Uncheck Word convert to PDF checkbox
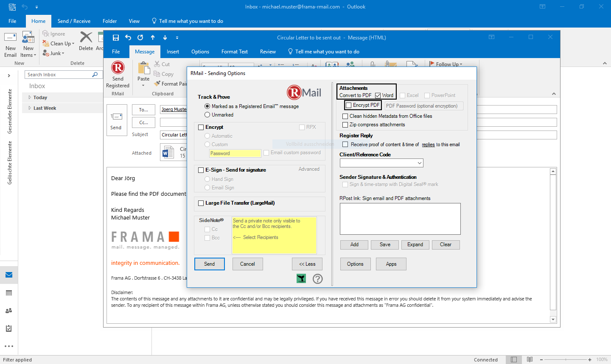Screen dimensions: 611x364 click(378, 95)
